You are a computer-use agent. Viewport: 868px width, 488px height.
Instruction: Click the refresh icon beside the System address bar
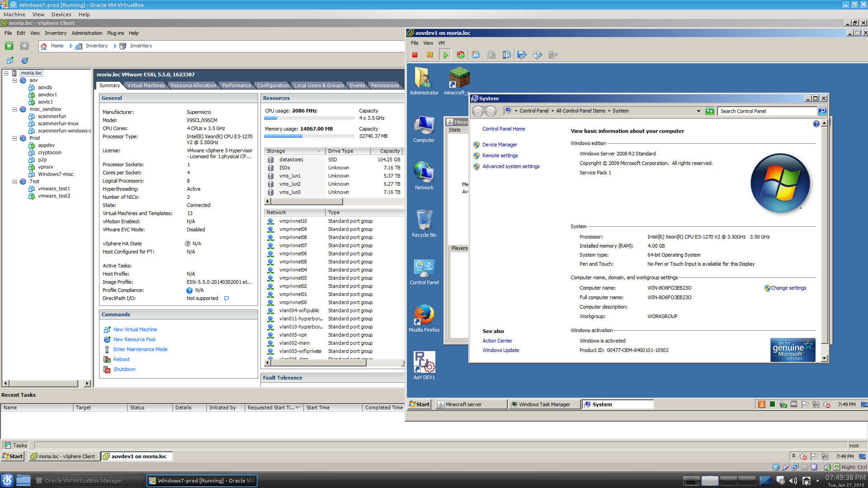pos(710,111)
